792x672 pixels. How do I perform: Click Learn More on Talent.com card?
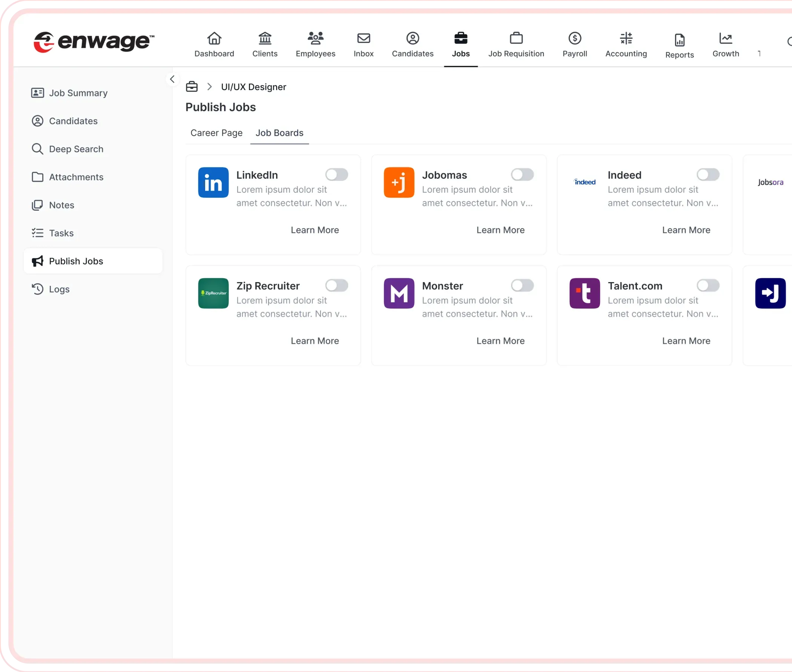coord(686,341)
